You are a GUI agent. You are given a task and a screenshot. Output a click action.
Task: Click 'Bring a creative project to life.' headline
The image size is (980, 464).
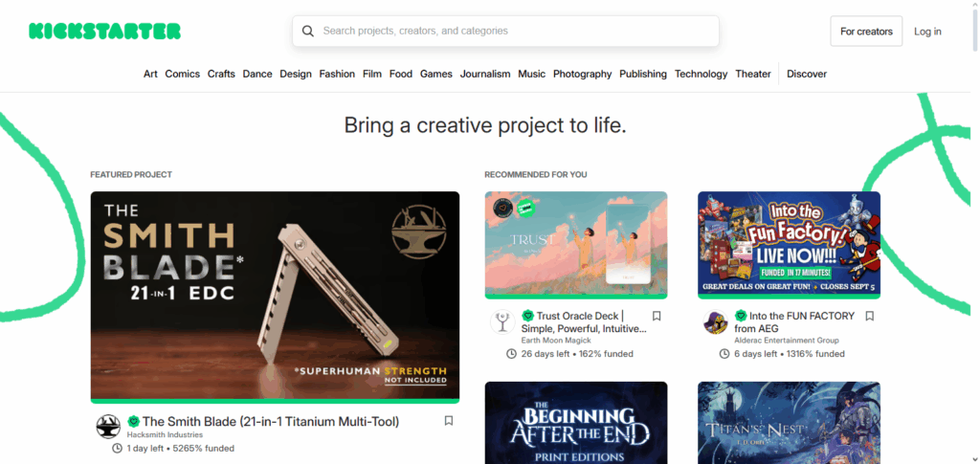[485, 125]
